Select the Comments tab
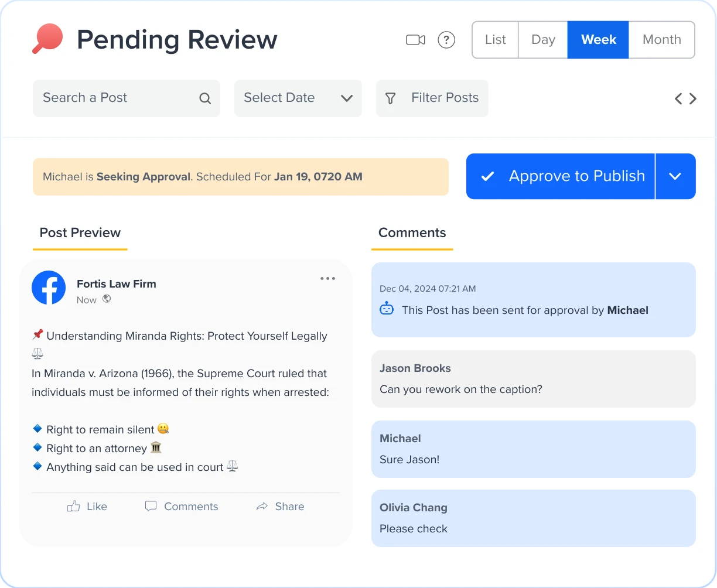The image size is (717, 588). (412, 233)
